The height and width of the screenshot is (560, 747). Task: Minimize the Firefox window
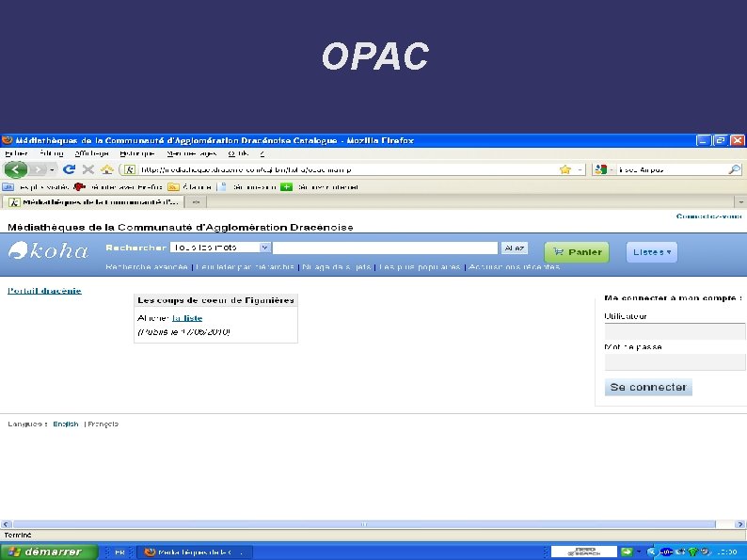click(x=703, y=140)
